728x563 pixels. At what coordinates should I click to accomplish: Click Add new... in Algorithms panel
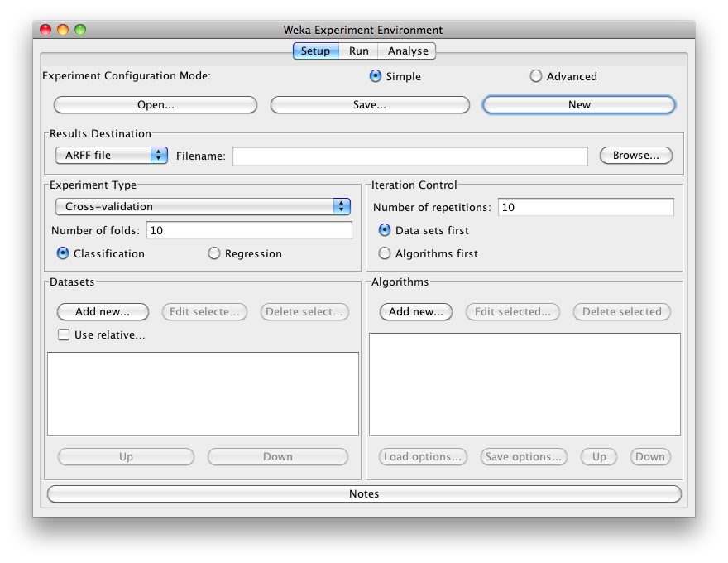pyautogui.click(x=416, y=311)
